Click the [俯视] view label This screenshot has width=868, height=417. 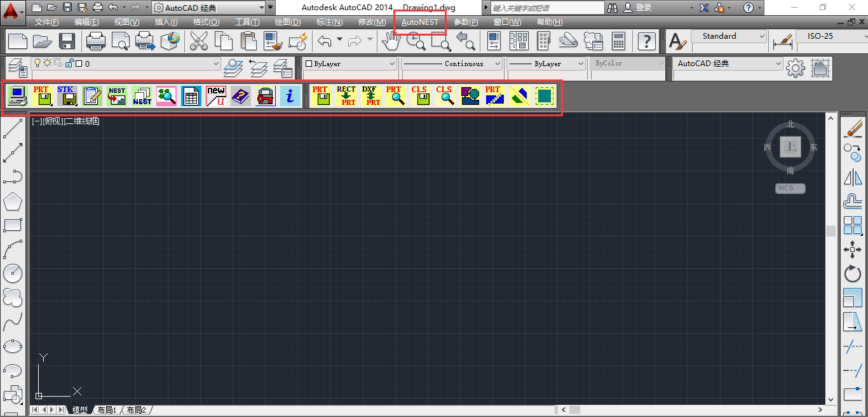coord(53,121)
